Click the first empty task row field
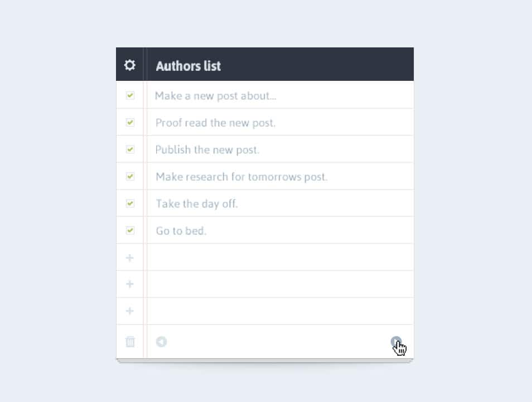 [x=279, y=257]
